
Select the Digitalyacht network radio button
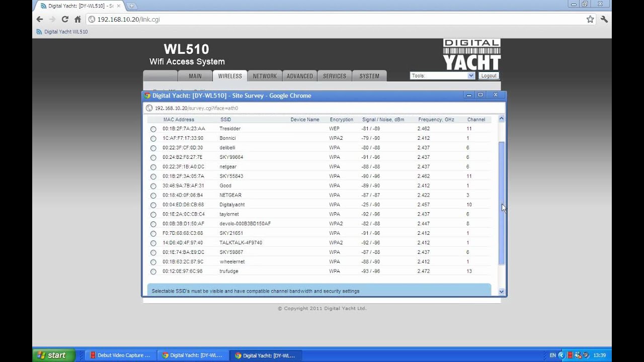[153, 206]
